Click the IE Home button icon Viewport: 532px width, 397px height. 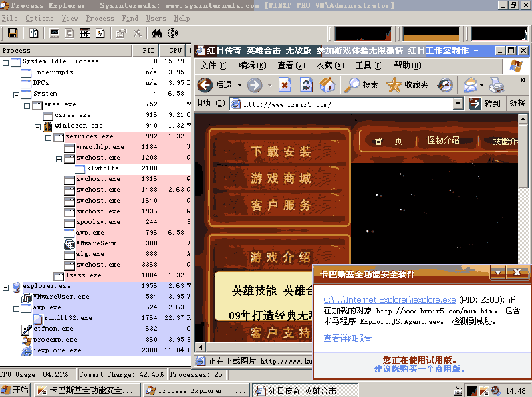click(327, 85)
